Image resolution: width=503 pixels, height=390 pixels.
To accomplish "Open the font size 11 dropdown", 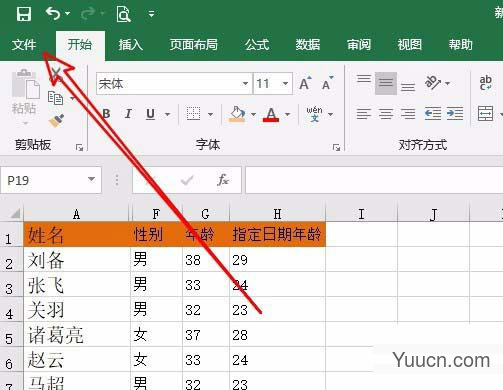I will point(285,83).
